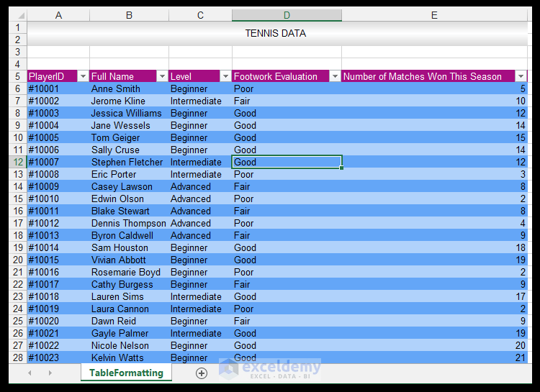Select column E header
This screenshot has width=540, height=392.
[x=435, y=15]
